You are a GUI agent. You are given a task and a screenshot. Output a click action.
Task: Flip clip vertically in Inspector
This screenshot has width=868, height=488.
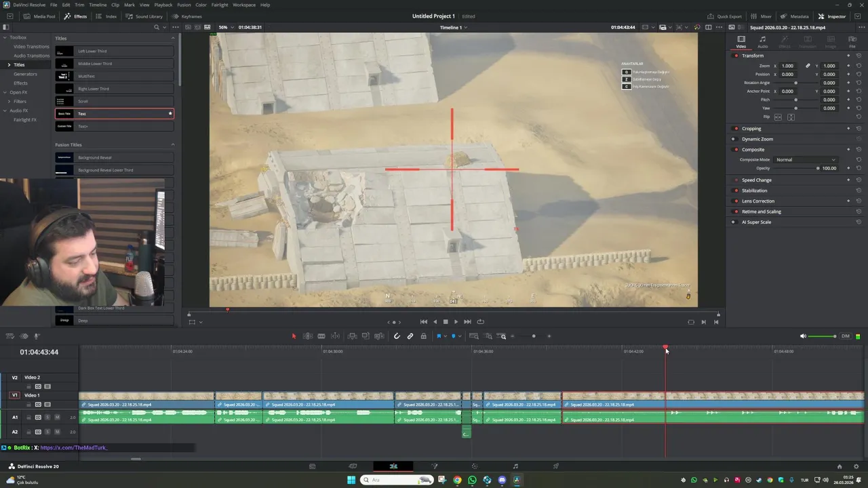click(x=791, y=117)
